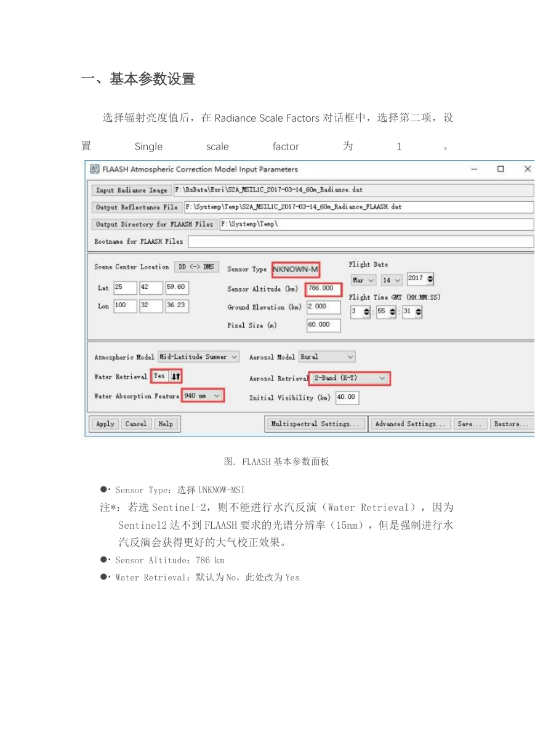Click Output Directory for FLAASH Files button

(x=154, y=225)
